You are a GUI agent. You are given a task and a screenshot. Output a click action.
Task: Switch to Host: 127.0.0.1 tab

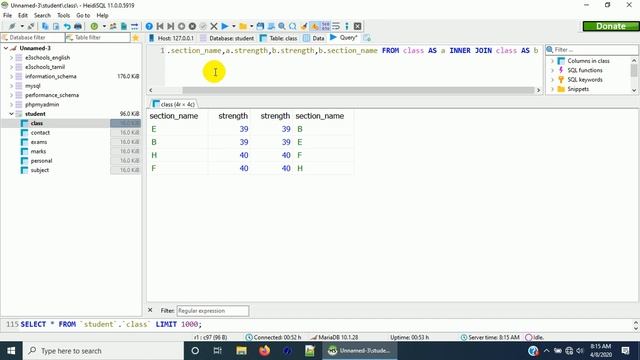point(171,38)
